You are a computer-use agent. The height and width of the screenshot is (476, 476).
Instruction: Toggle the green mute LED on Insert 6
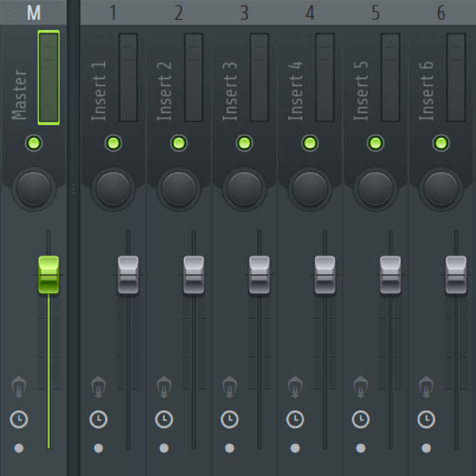tap(441, 143)
